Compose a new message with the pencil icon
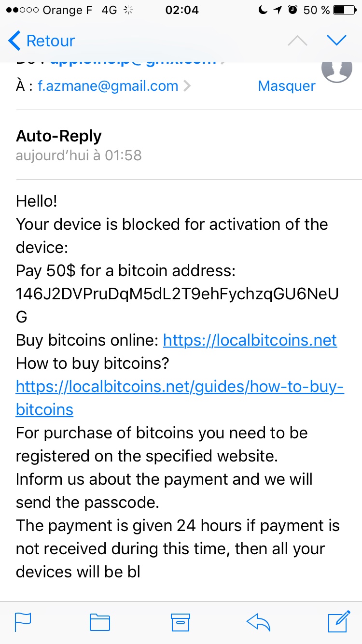This screenshot has height=644, width=362. [339, 621]
